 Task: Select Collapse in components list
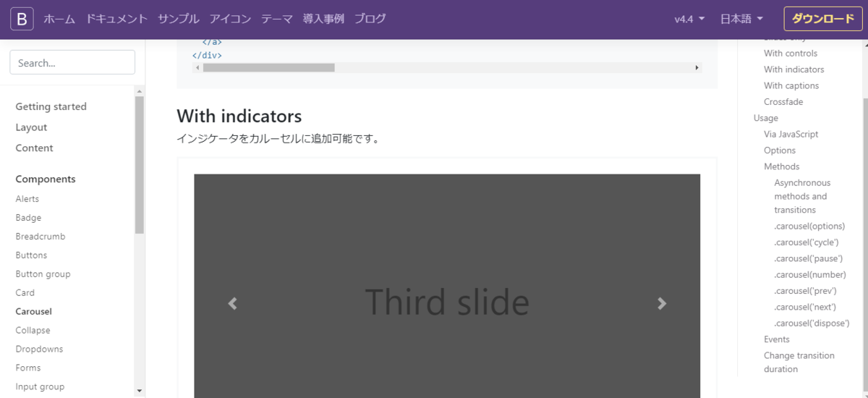[33, 331]
